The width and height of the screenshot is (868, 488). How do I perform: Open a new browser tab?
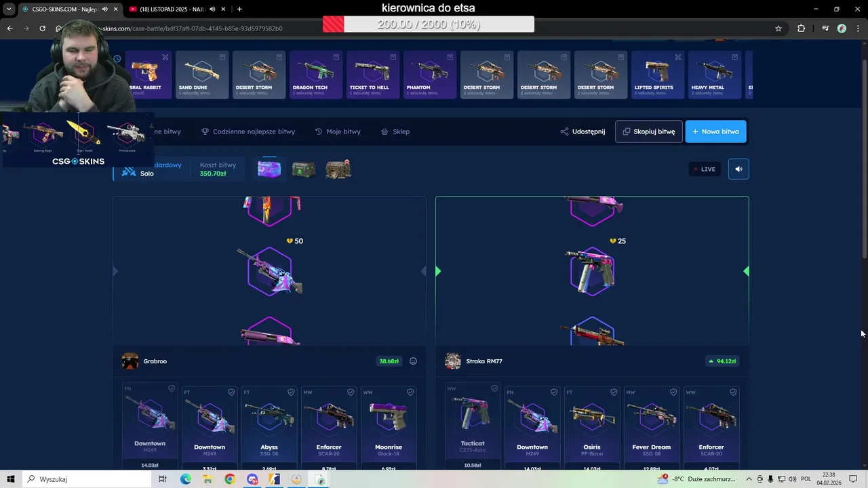pos(239,9)
